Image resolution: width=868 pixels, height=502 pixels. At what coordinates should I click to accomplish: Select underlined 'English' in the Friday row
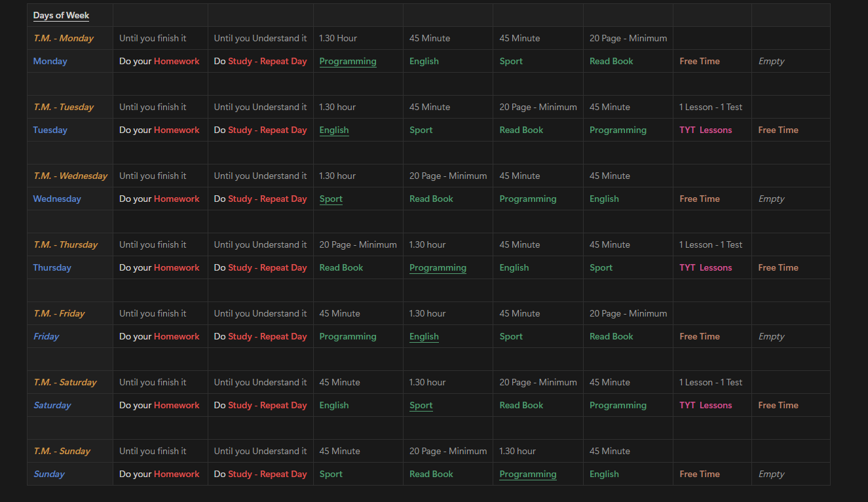coord(424,336)
